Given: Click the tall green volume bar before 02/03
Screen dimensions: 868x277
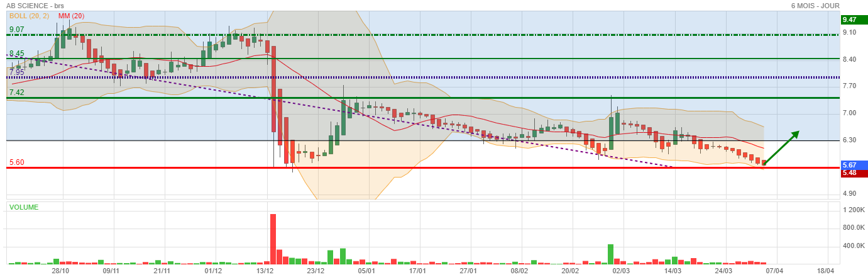Looking at the screenshot, I should pyautogui.click(x=610, y=254).
